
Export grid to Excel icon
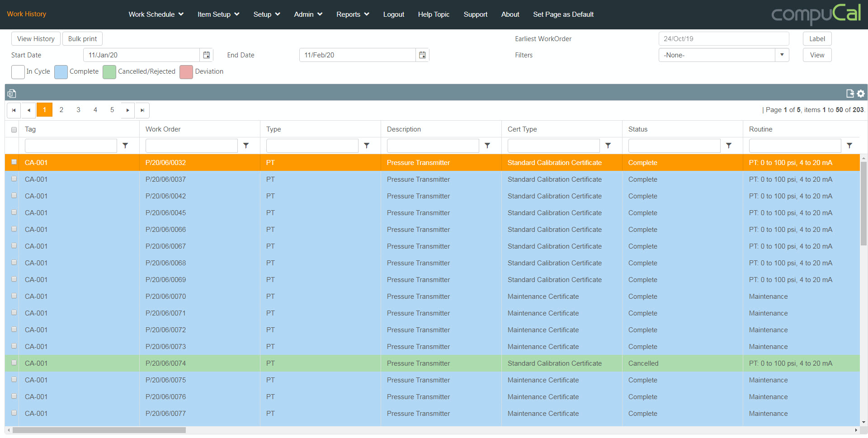(12, 94)
